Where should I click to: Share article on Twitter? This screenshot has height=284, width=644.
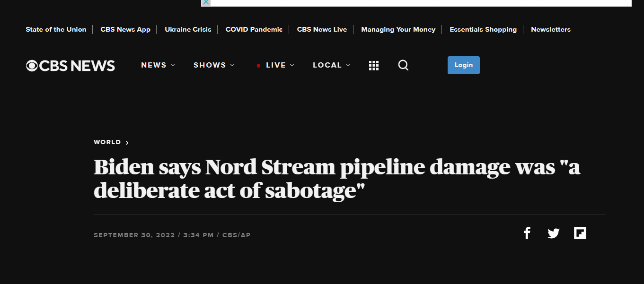click(x=554, y=233)
